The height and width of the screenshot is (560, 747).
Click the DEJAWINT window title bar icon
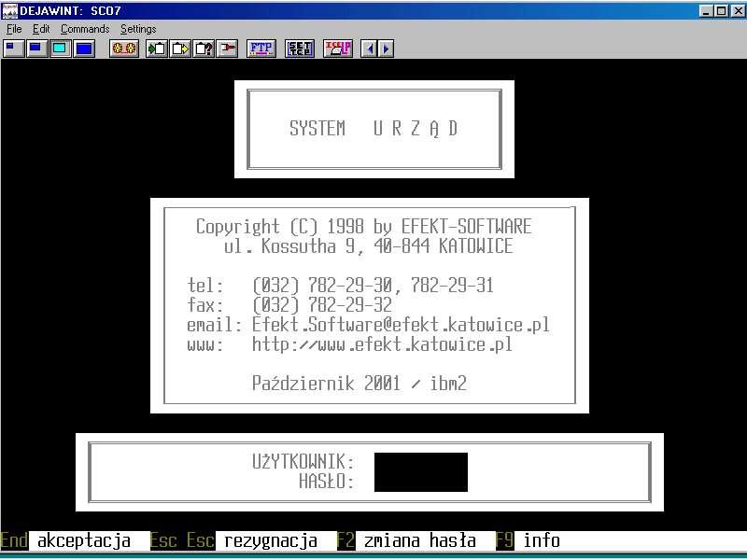pos(9,10)
